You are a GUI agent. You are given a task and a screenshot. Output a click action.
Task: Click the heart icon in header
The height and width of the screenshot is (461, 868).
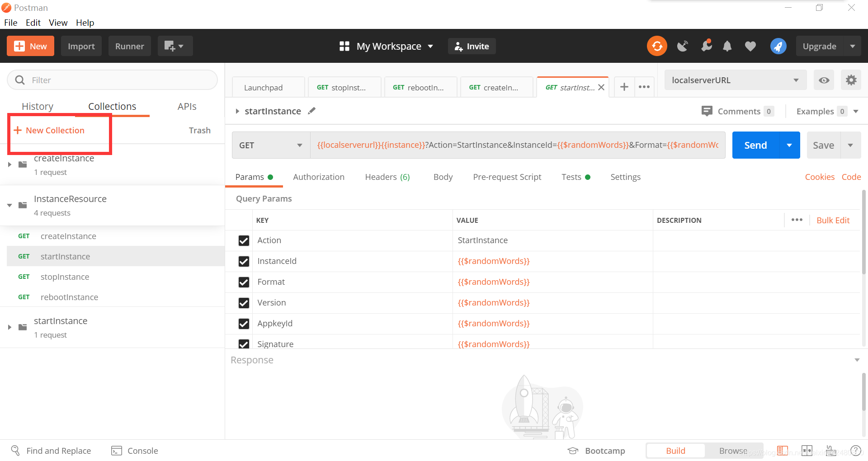coord(750,46)
